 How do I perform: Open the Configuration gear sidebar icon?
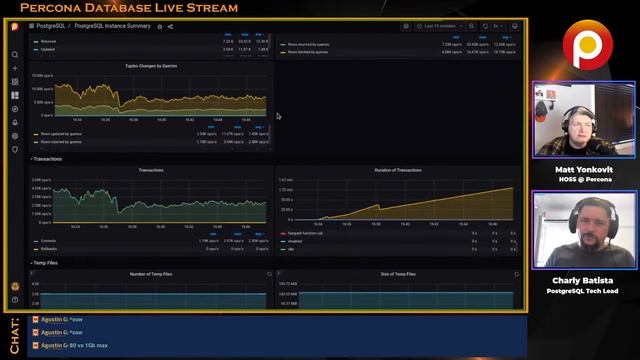(15, 136)
